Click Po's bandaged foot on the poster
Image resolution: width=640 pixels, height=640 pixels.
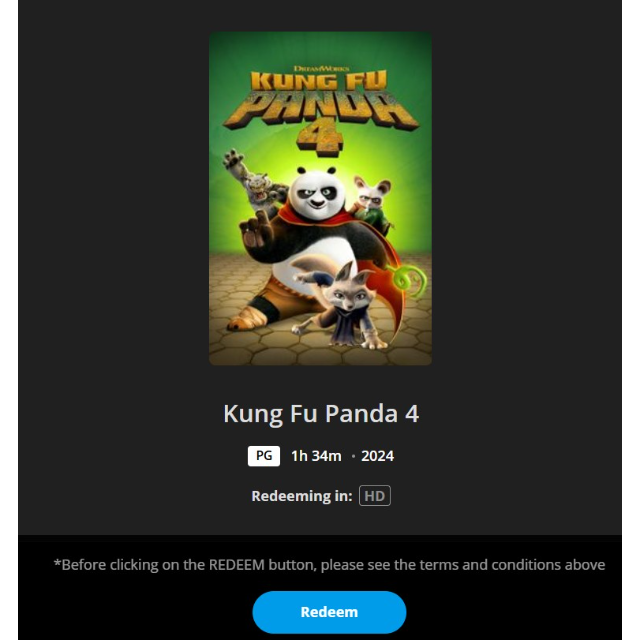click(244, 318)
